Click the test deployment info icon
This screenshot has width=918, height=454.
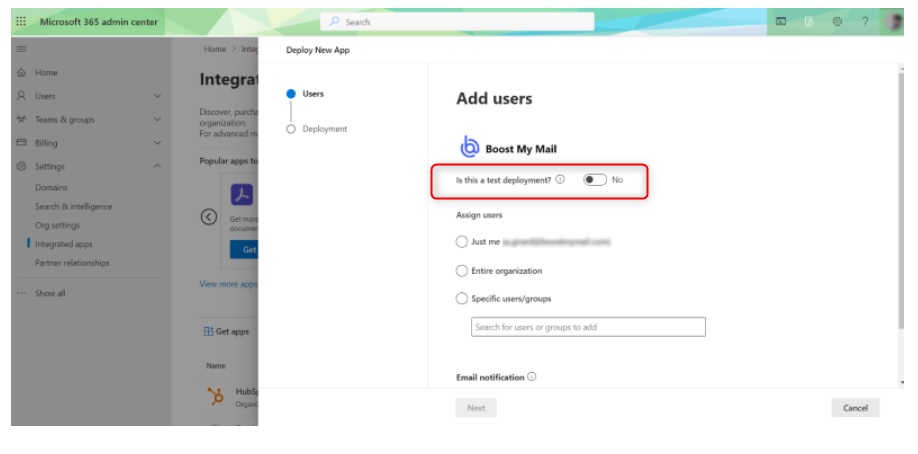pos(560,180)
